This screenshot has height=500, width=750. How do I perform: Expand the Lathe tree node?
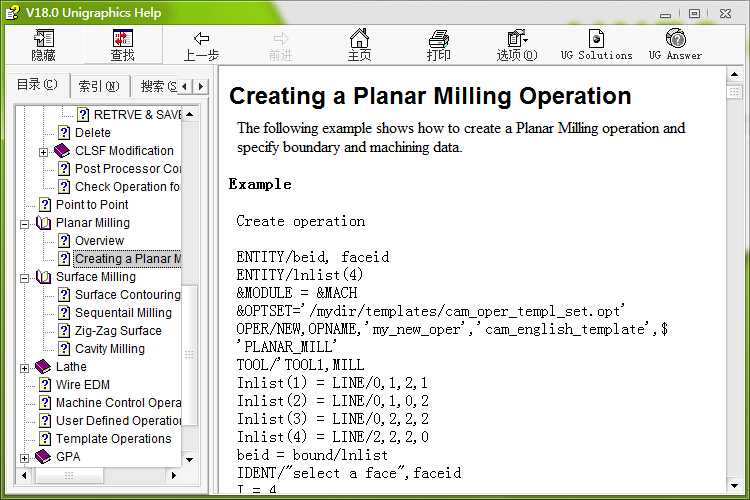25,367
